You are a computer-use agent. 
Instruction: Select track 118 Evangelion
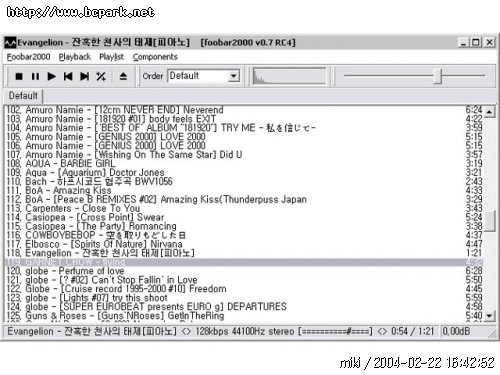(x=244, y=253)
